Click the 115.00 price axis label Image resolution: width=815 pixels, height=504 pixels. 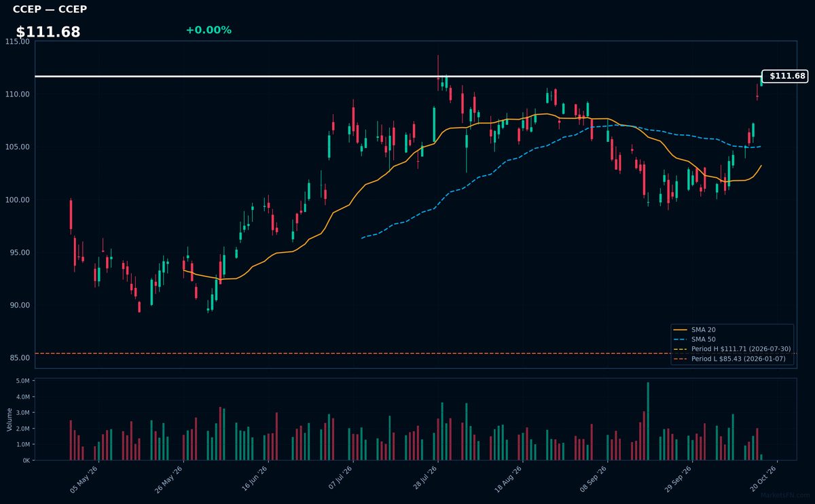click(x=17, y=41)
